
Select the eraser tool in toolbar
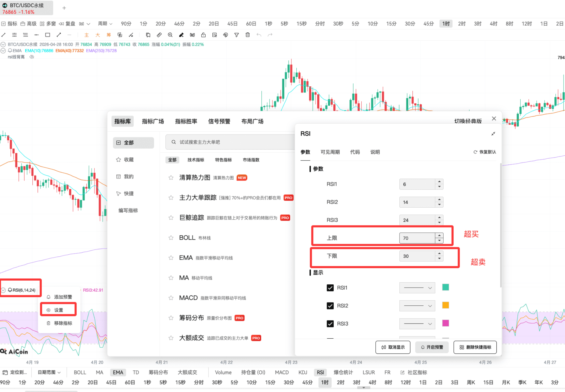pyautogui.click(x=181, y=35)
